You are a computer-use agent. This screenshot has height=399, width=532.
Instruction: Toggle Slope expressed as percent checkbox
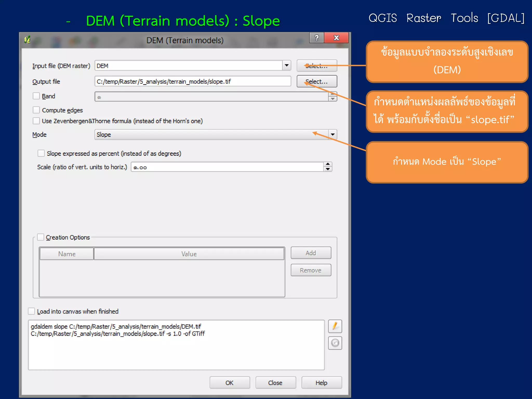tap(41, 153)
